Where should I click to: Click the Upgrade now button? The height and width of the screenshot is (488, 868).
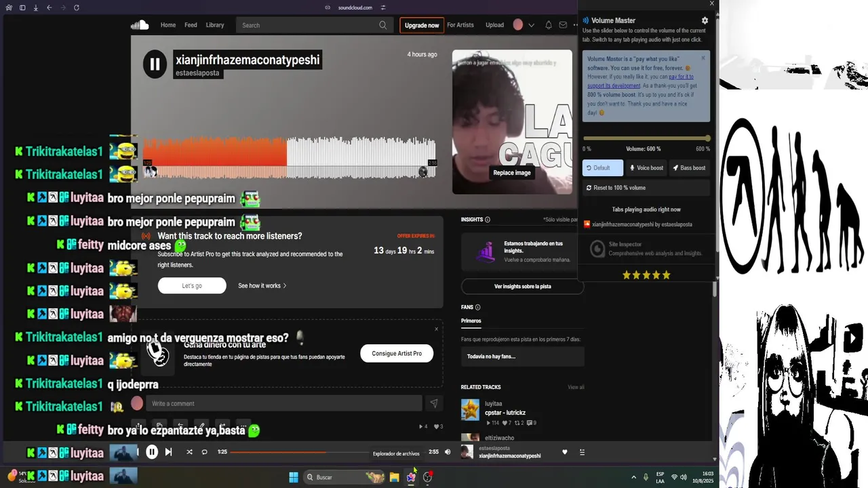422,25
